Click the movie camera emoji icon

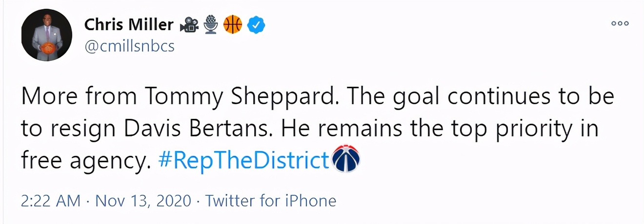coord(189,24)
